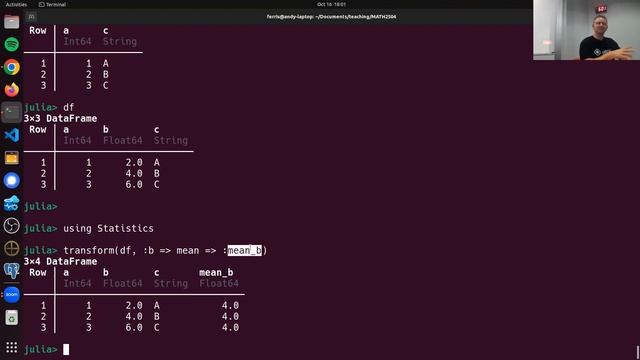
Task: Open the Files app in the dock
Action: pyautogui.click(x=11, y=22)
